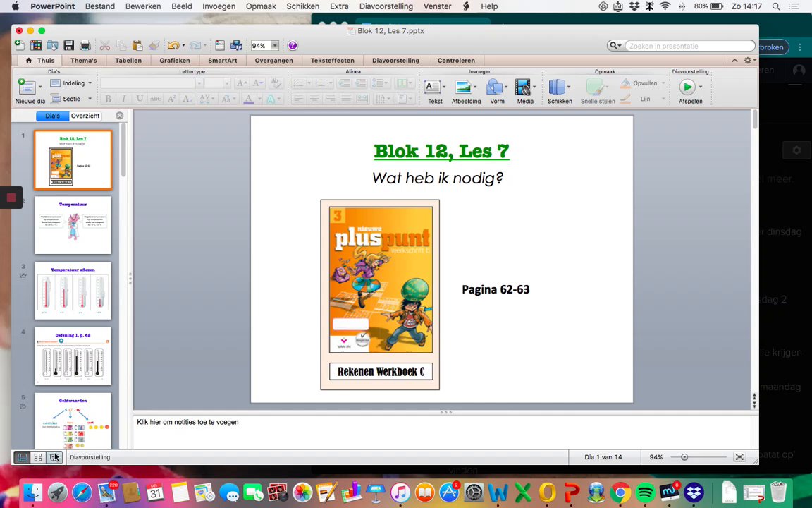
Task: Click the cut scissors icon
Action: pos(104,45)
